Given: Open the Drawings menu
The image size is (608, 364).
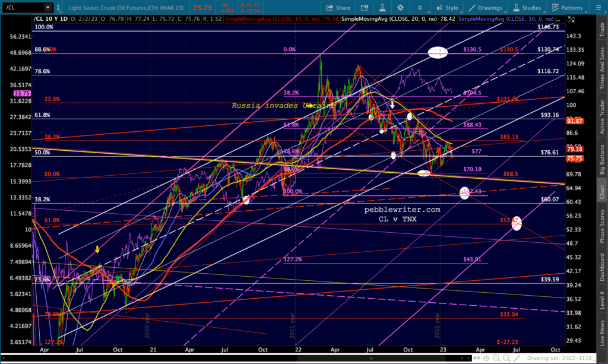Looking at the screenshot, I should pos(486,8).
